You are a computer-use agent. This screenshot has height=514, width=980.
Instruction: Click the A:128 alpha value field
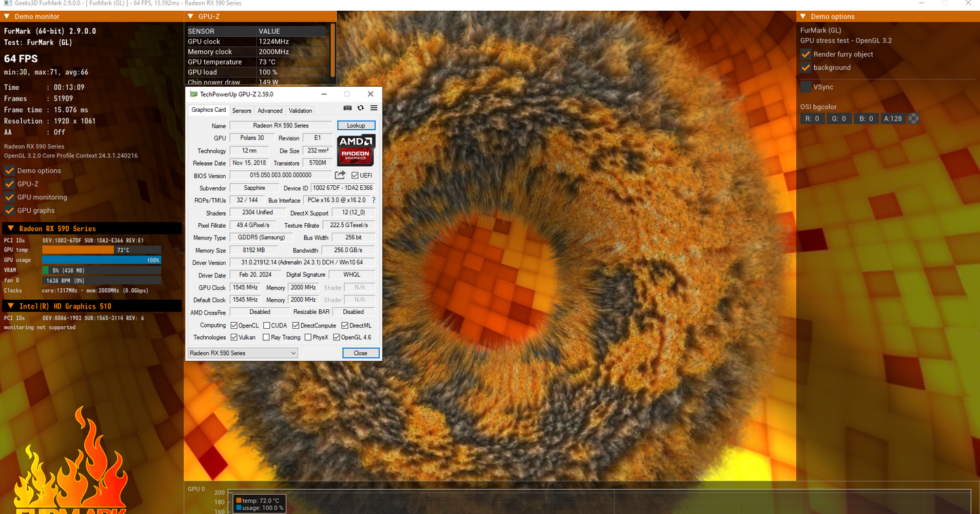pyautogui.click(x=893, y=119)
